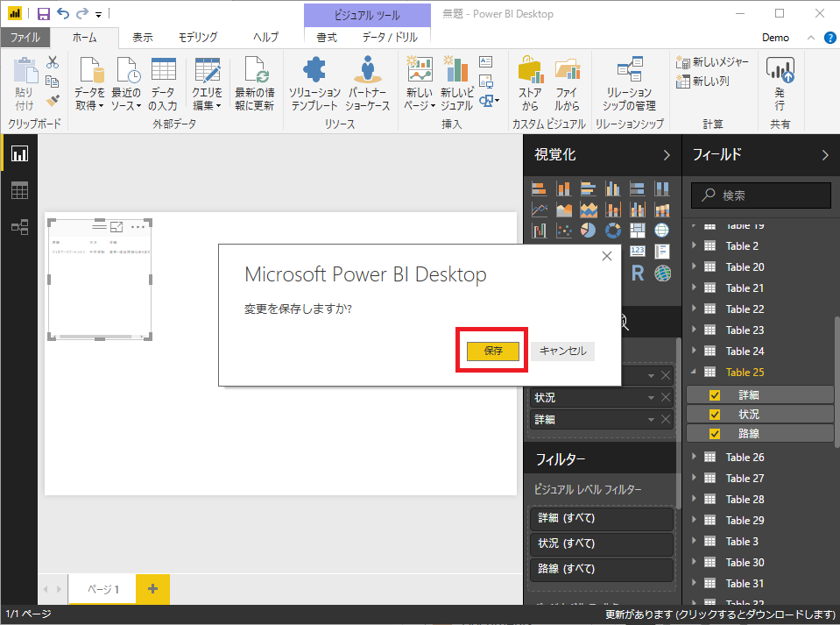Image resolution: width=840 pixels, height=625 pixels.
Task: Expand the Table 24 tree node
Action: pyautogui.click(x=694, y=351)
